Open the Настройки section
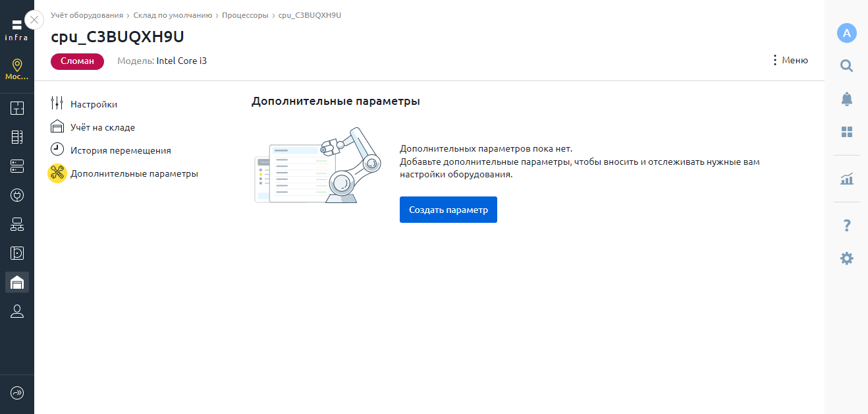Screen dimensions: 868x414 pyautogui.click(x=94, y=104)
